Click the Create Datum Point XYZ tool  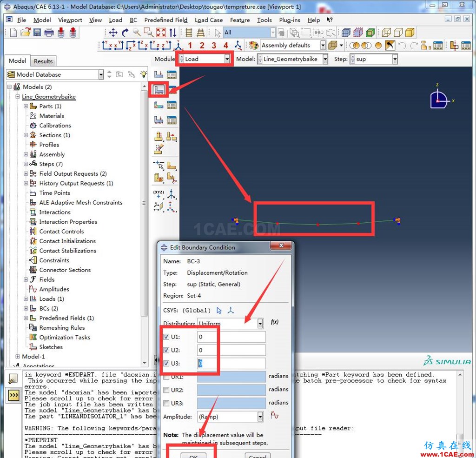point(159,194)
